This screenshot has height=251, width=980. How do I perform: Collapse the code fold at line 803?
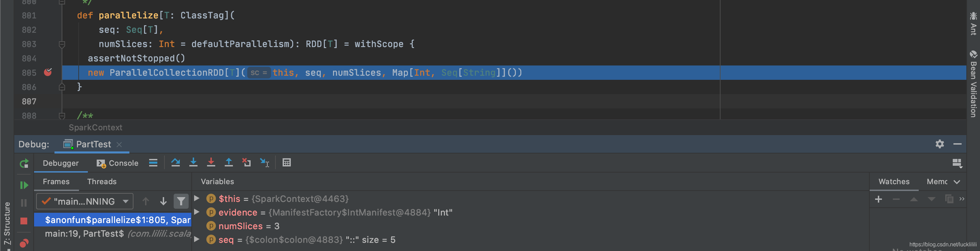[x=62, y=44]
